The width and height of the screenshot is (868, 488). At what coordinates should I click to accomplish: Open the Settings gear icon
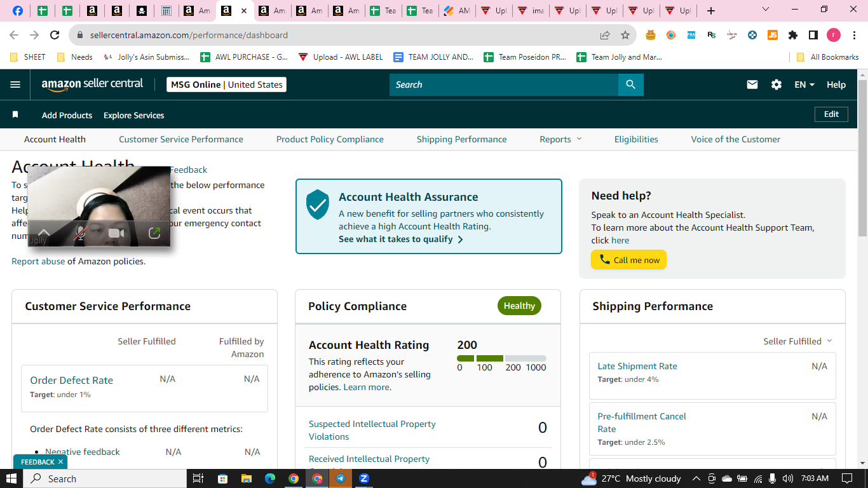tap(776, 85)
